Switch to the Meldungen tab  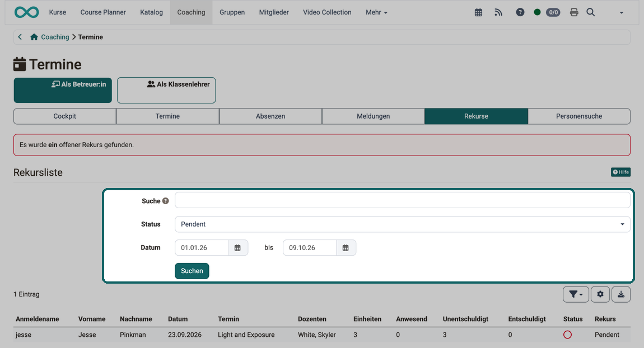[374, 116]
